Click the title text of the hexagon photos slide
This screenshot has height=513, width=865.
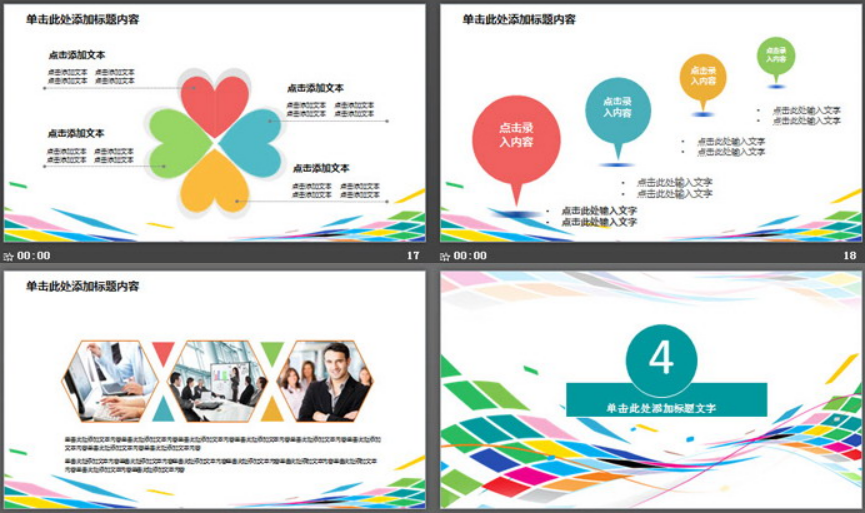tap(82, 287)
